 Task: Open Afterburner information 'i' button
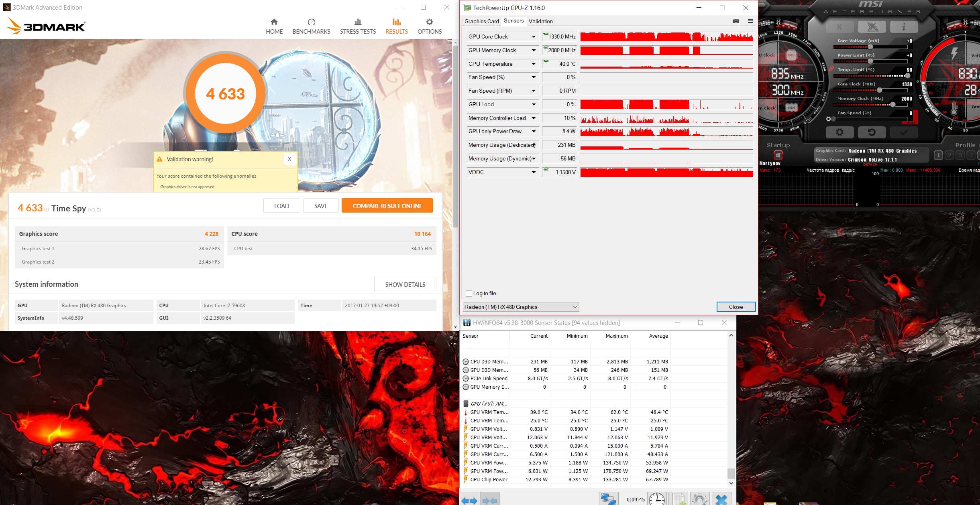904,27
